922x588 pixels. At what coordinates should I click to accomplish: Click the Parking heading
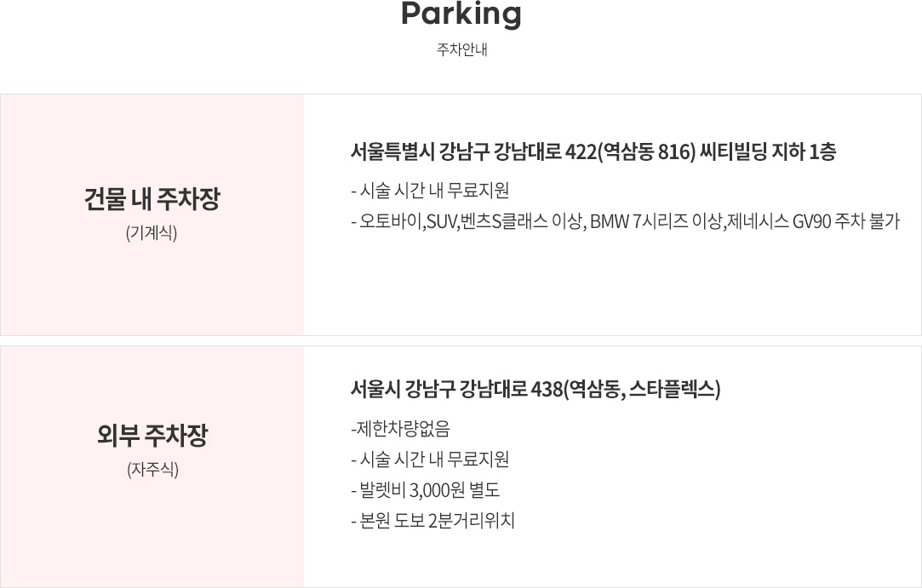tap(461, 14)
